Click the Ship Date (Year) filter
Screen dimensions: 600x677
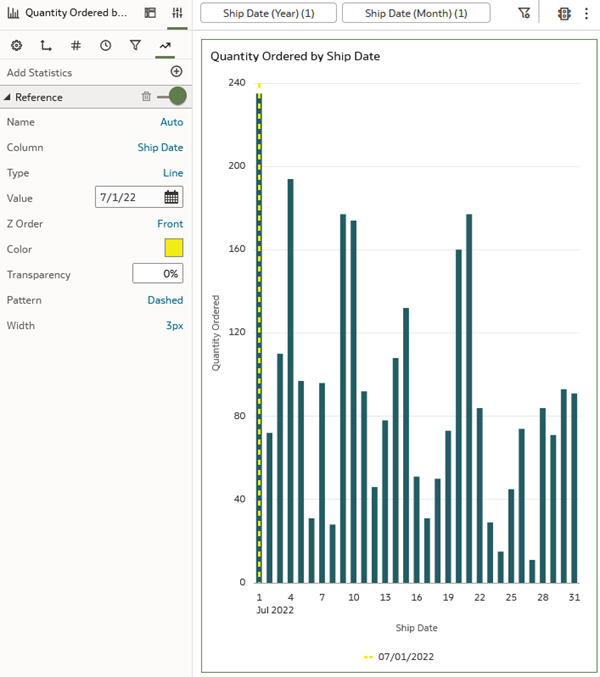pos(268,13)
